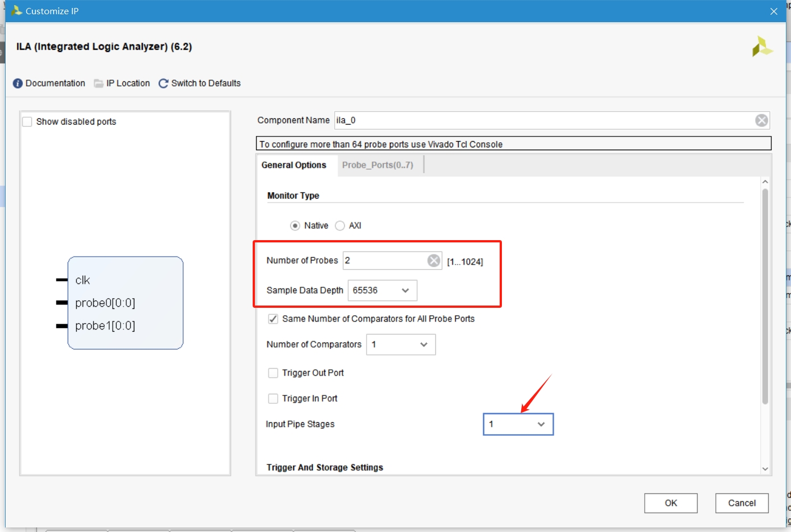Viewport: 791px width, 532px height.
Task: Open the Input Pipe Stages dropdown
Action: pos(518,424)
